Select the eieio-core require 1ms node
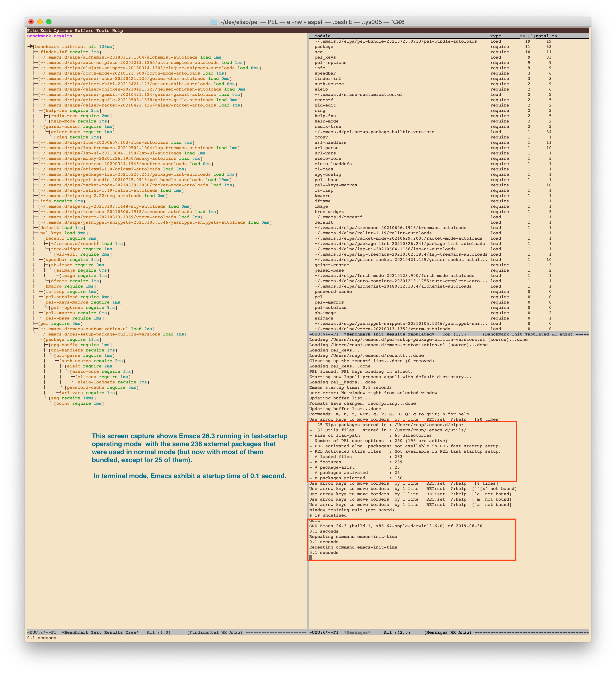The height and width of the screenshot is (675, 616). click(x=102, y=372)
